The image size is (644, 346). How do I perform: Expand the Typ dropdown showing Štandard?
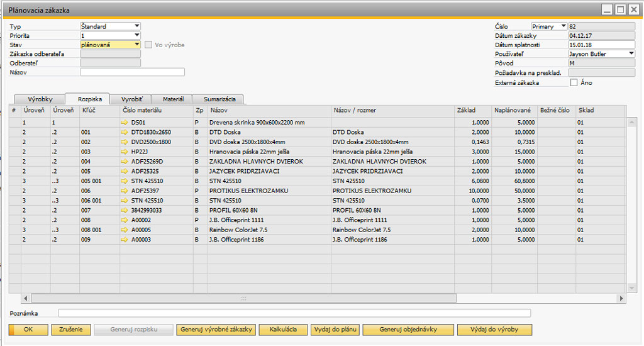click(136, 26)
